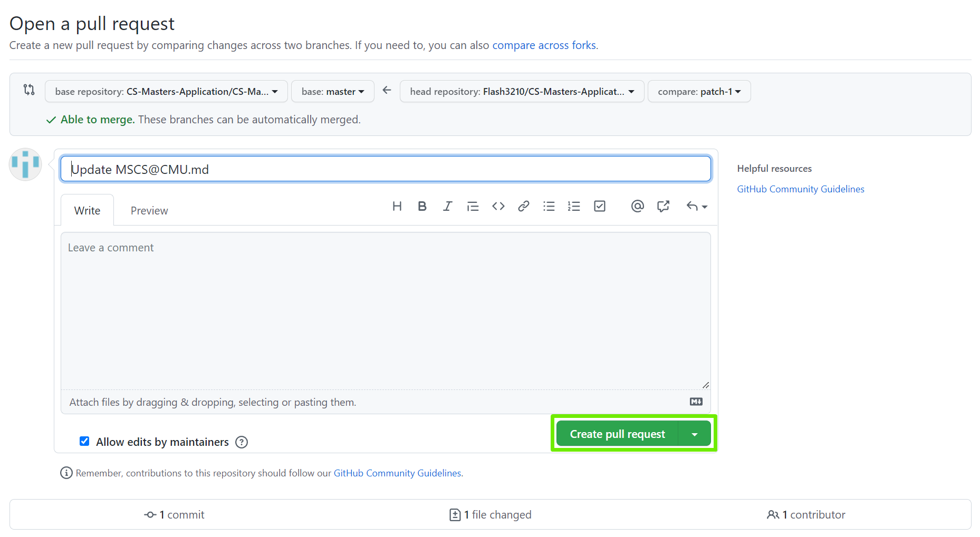Open help for maintainer edits

point(242,442)
